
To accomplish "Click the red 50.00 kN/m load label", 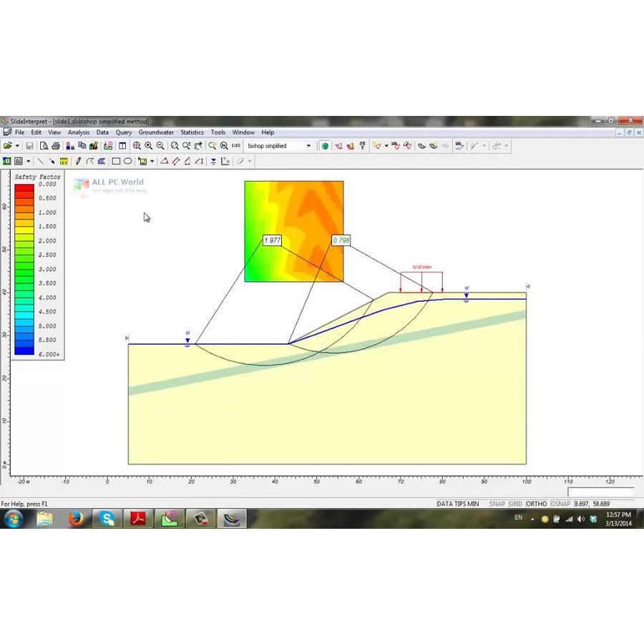I will 421,268.
